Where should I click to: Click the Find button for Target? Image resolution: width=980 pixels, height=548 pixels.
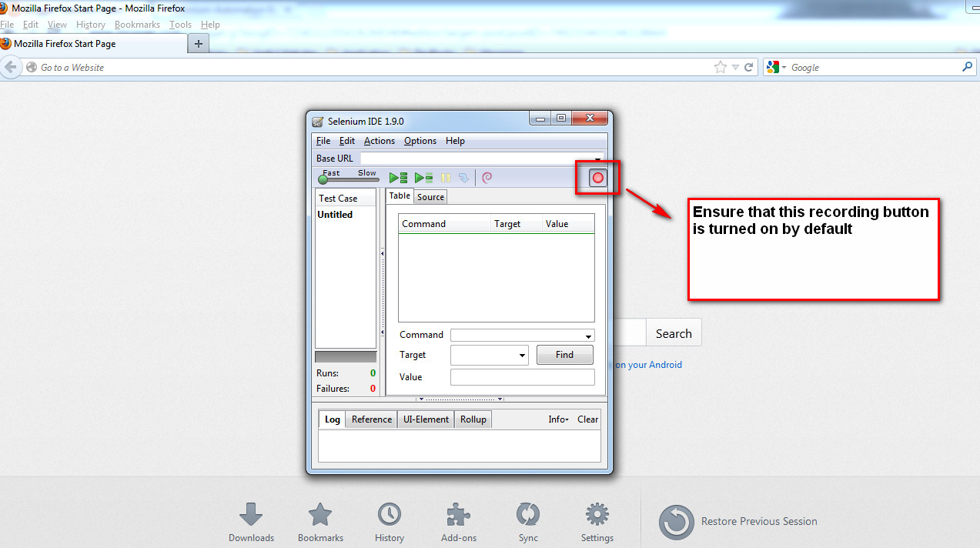(564, 355)
